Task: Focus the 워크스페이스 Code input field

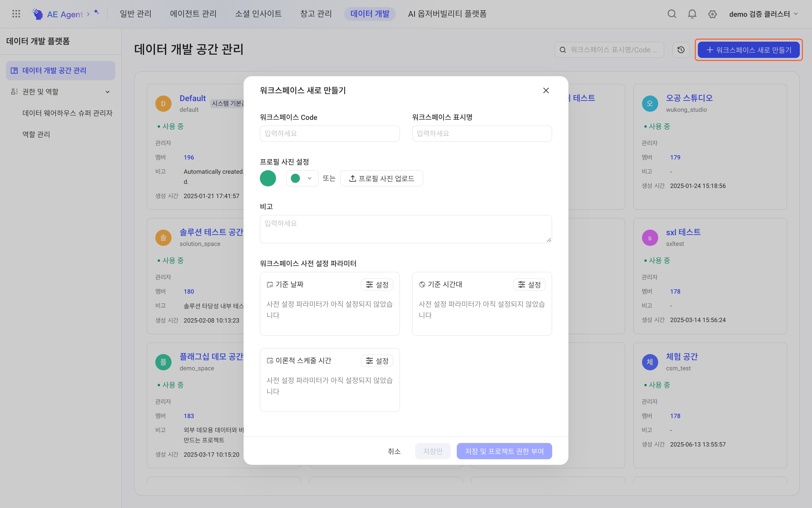Action: click(x=330, y=133)
